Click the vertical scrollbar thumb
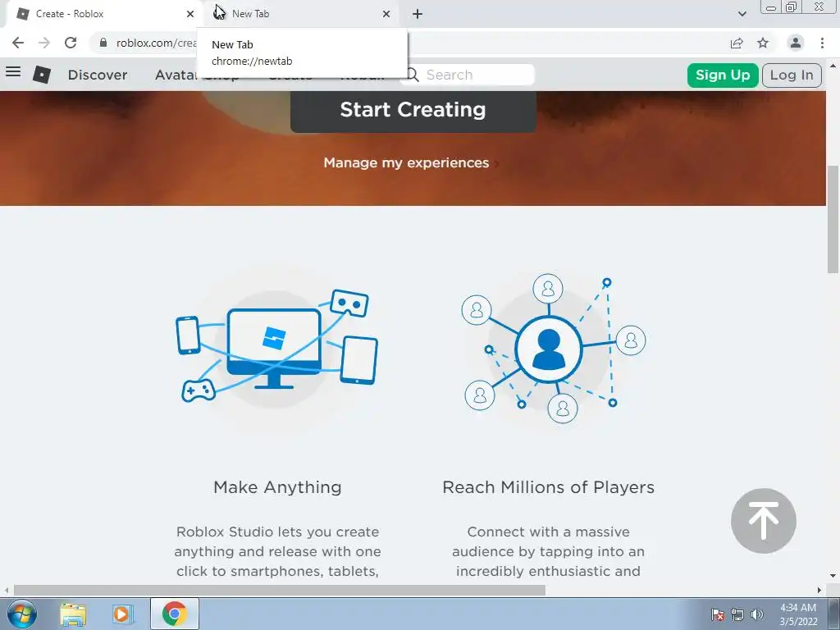 point(833,220)
